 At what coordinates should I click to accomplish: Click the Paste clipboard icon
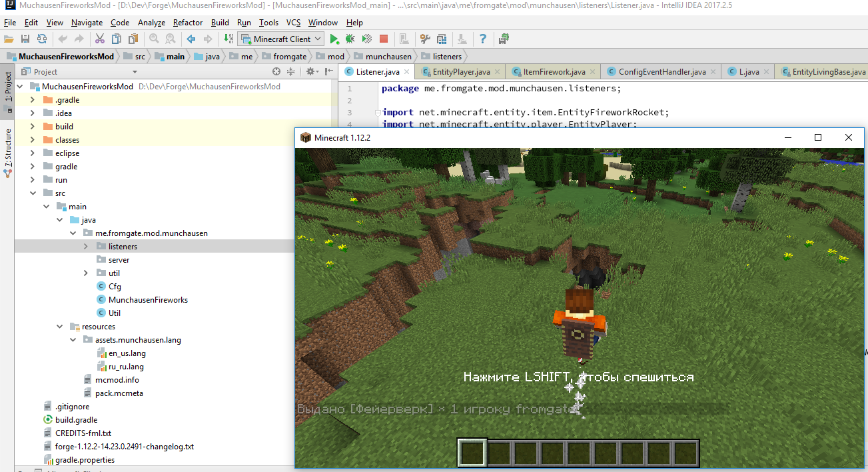(133, 39)
